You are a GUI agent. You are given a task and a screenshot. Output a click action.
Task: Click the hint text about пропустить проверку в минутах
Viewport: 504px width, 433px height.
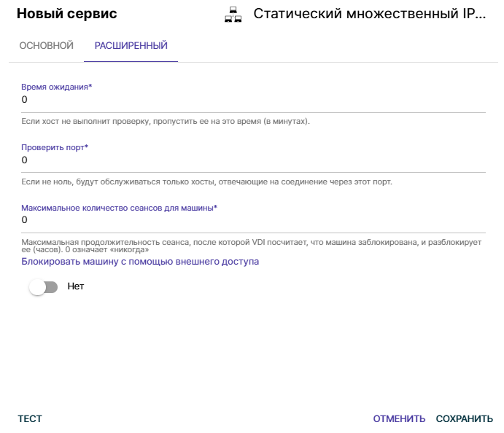pyautogui.click(x=166, y=122)
